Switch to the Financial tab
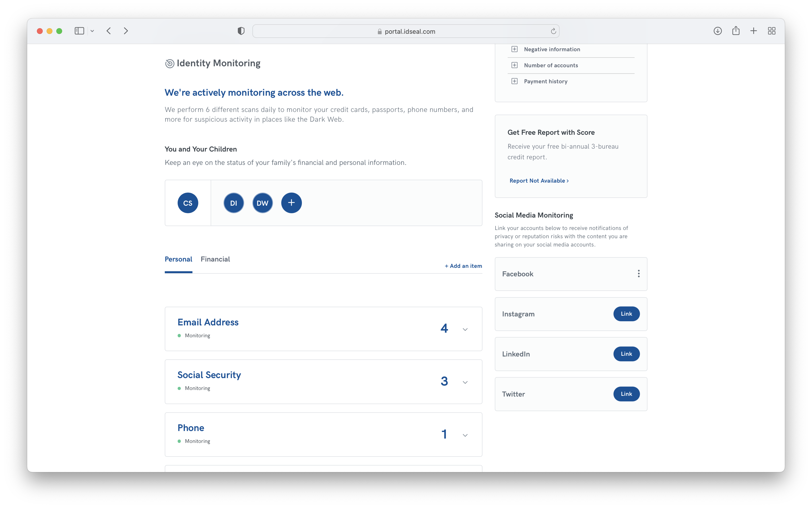This screenshot has width=812, height=508. click(x=215, y=259)
